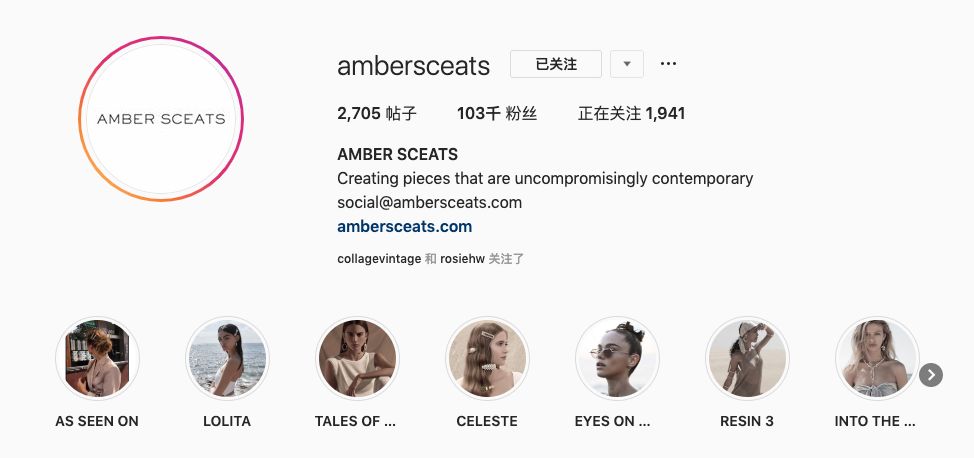
Task: Open the RESIN 3 highlight
Action: coord(747,358)
